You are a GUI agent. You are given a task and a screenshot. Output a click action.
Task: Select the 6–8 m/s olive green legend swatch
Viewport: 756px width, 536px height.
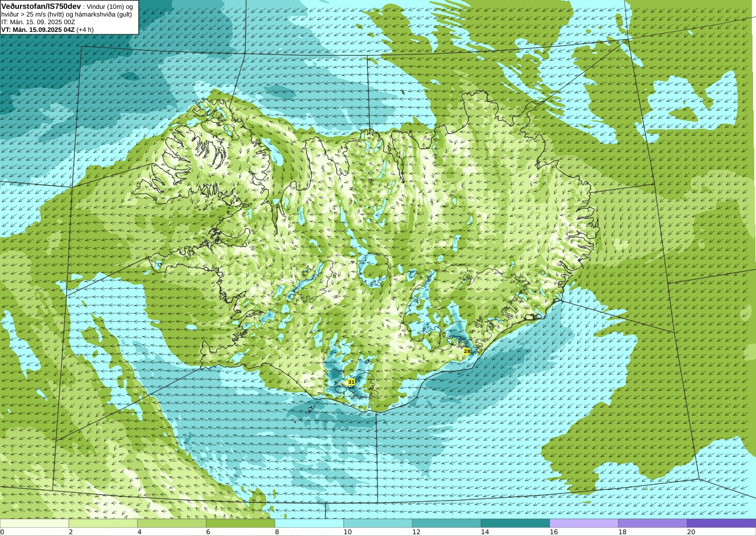point(240,523)
